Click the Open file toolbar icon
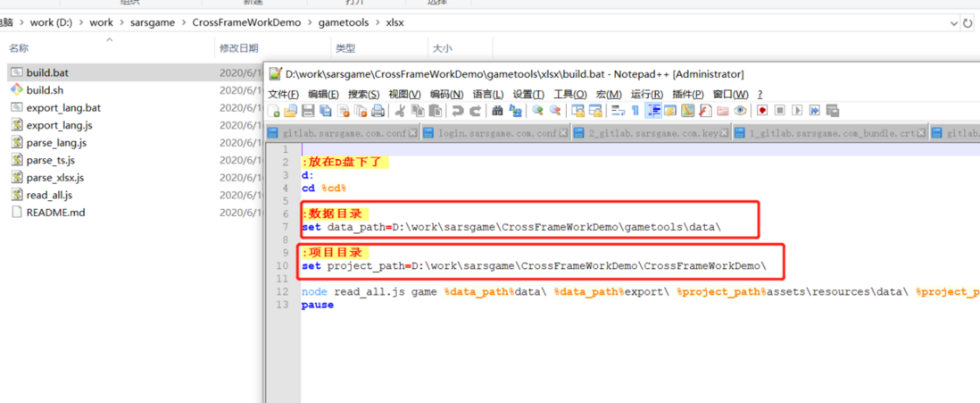The image size is (980, 403). (291, 111)
